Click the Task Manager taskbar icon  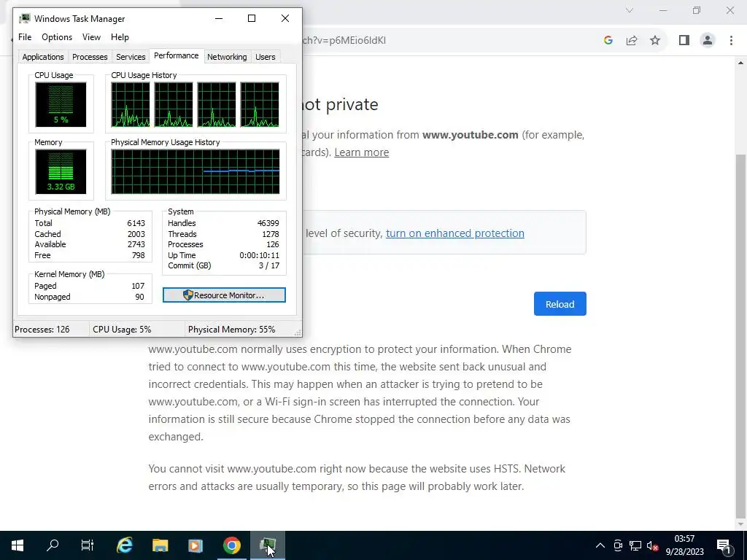(x=268, y=545)
